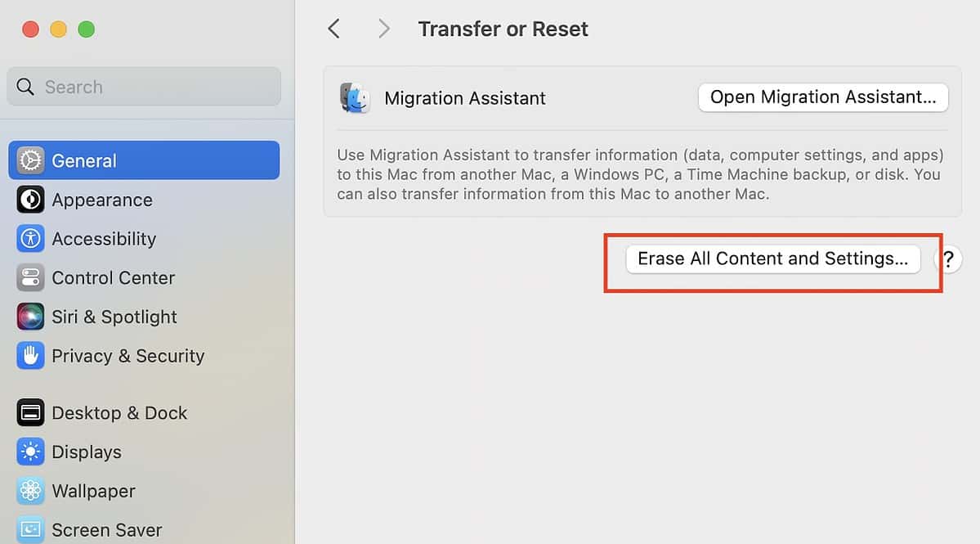Viewport: 980px width, 544px height.
Task: Click the Accessibility icon in sidebar
Action: tap(31, 239)
